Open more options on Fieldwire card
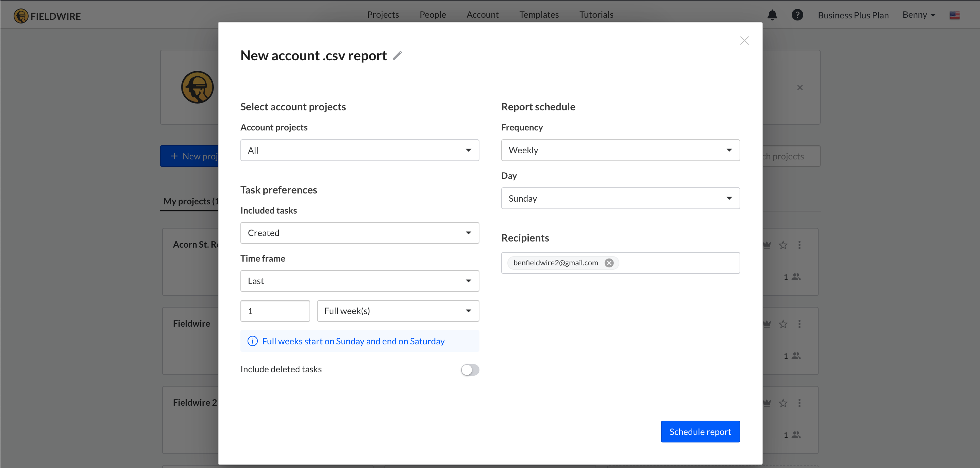Image resolution: width=980 pixels, height=468 pixels. point(799,324)
